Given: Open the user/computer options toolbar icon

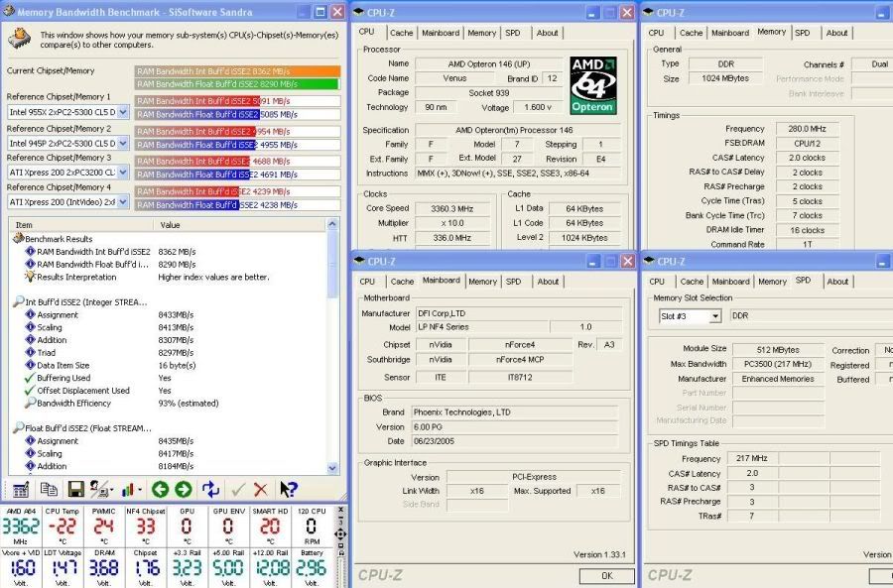Looking at the screenshot, I should (99, 489).
